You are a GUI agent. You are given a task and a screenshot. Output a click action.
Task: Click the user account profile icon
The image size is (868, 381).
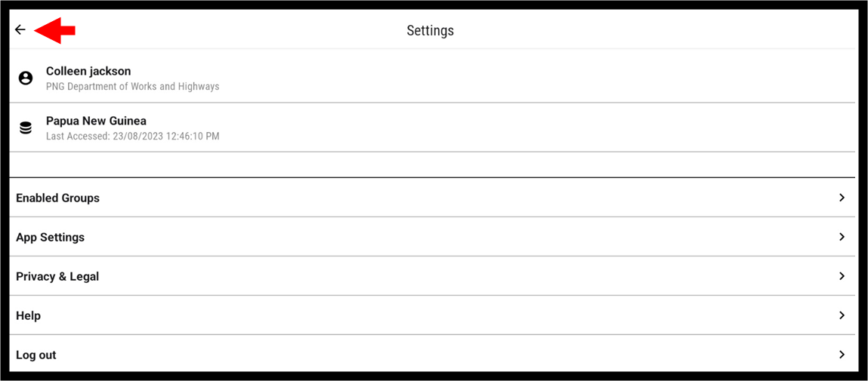click(26, 78)
